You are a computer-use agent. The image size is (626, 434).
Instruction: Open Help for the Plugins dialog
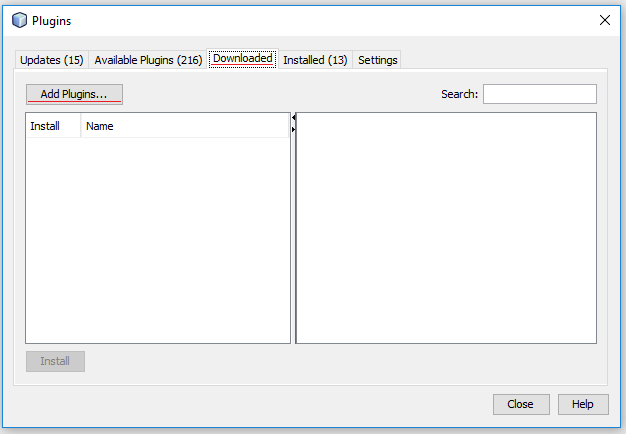583,404
